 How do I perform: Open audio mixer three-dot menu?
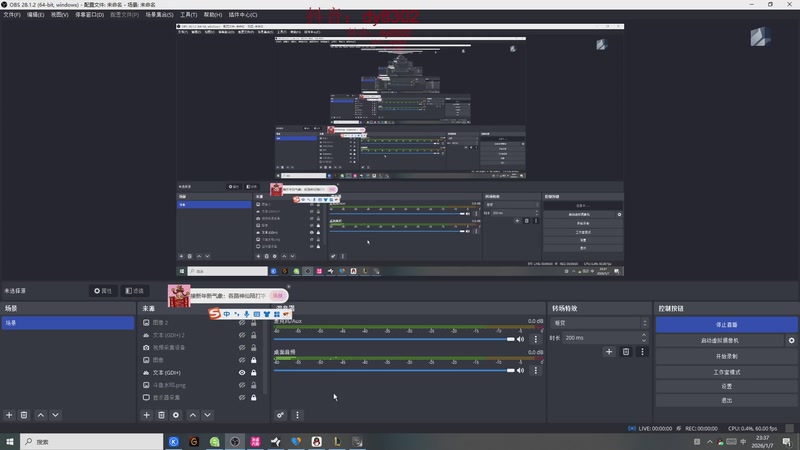(x=297, y=415)
